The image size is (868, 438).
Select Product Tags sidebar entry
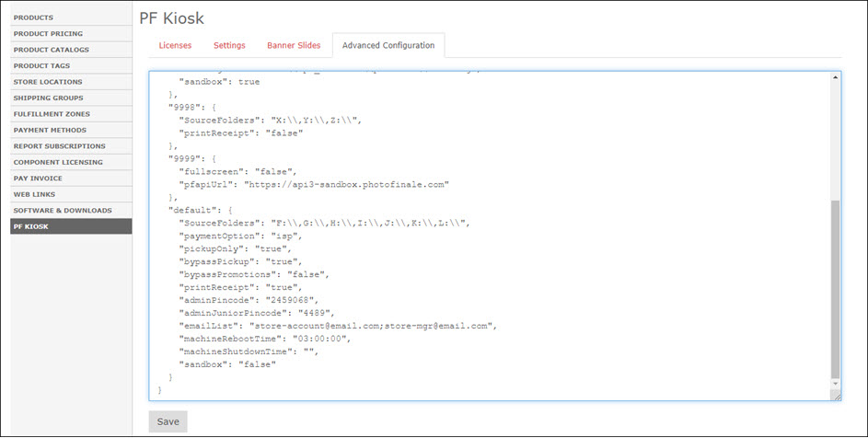pyautogui.click(x=71, y=66)
